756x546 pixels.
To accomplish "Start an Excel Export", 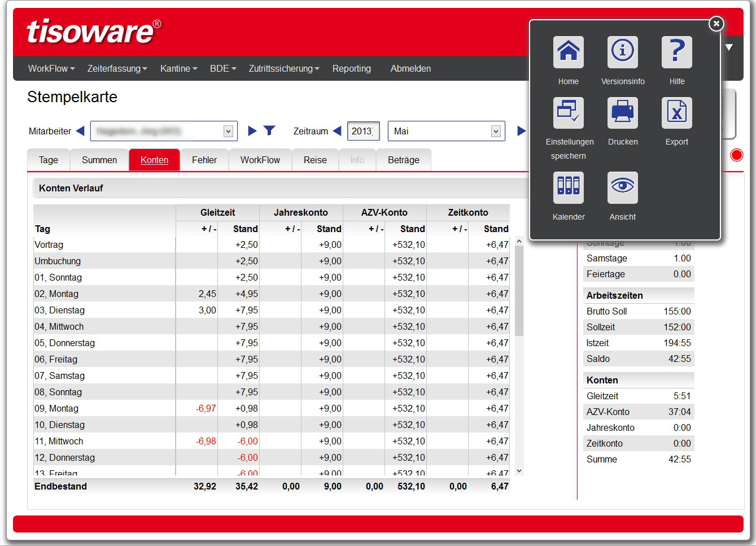I will pos(676,113).
